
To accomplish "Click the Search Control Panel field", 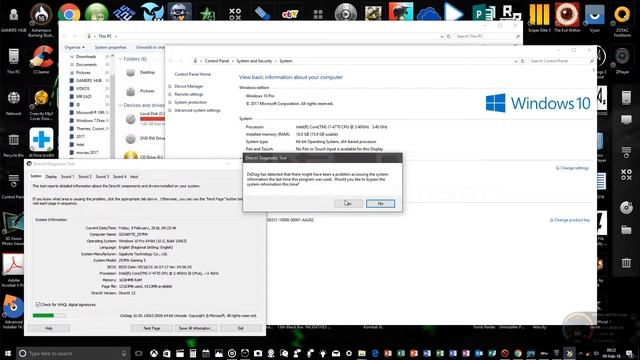I will tap(561, 61).
